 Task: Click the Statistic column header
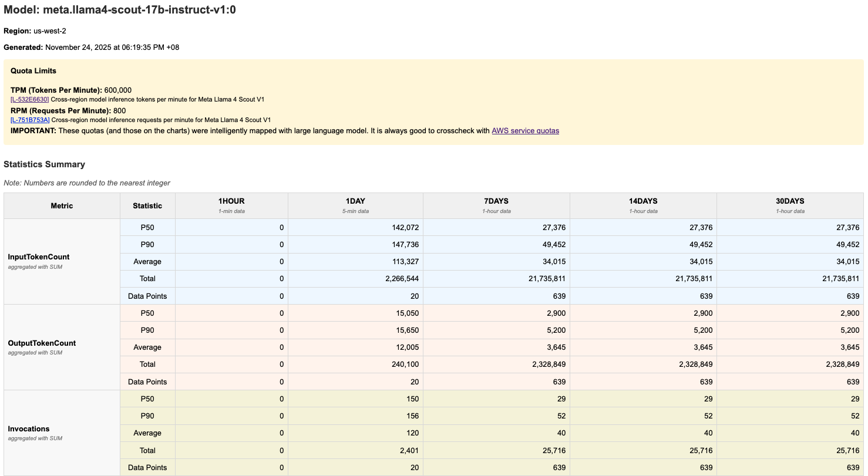pyautogui.click(x=147, y=206)
